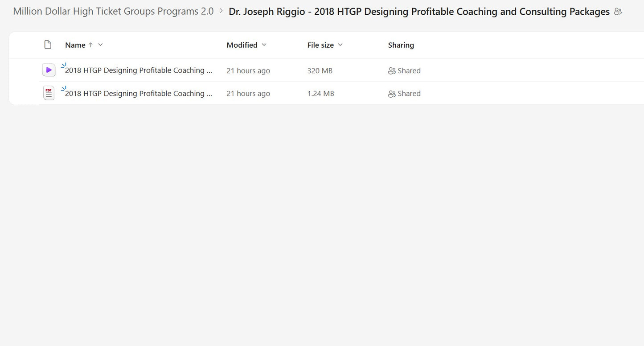This screenshot has height=346, width=644.
Task: Open the 2018 HTGP video file by its name
Action: click(x=138, y=70)
